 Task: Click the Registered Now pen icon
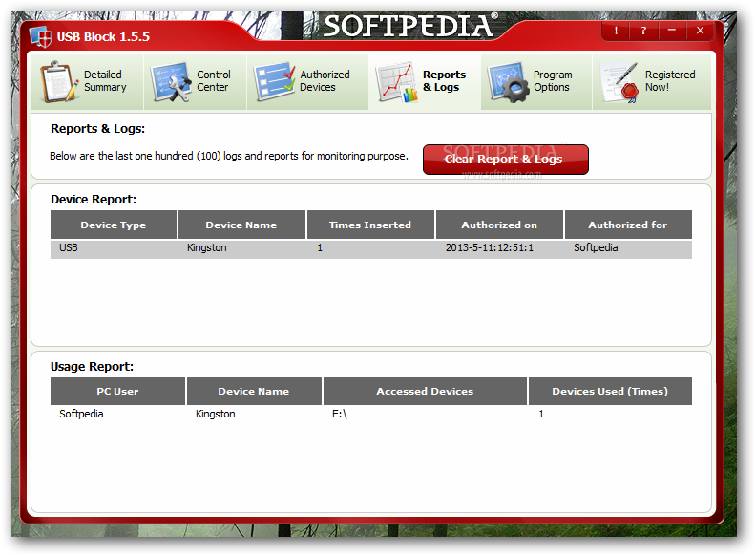coord(619,82)
